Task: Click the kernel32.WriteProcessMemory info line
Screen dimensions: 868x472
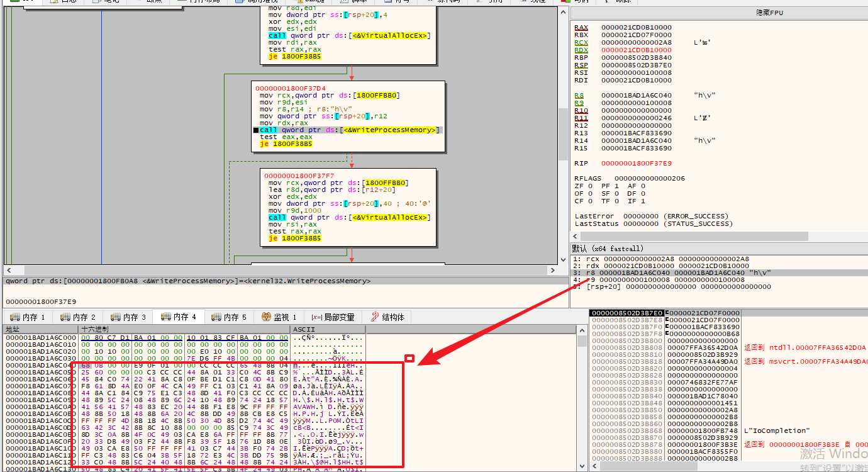Action: coord(188,281)
